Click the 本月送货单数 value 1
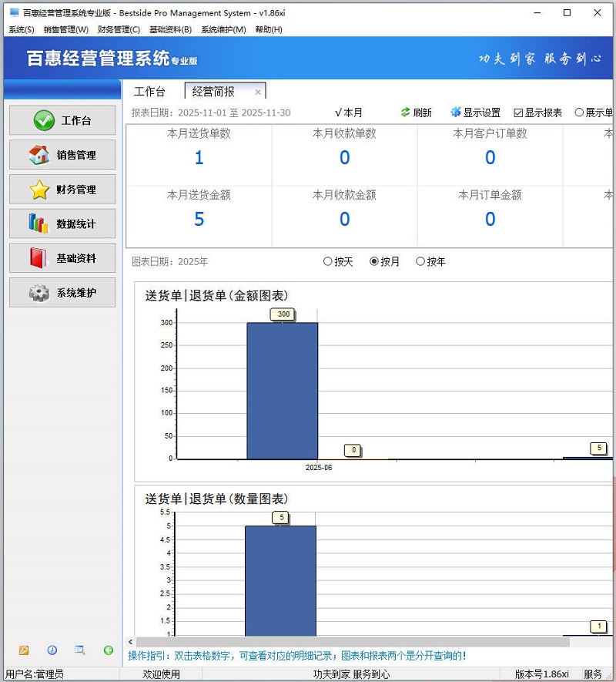 click(x=199, y=158)
